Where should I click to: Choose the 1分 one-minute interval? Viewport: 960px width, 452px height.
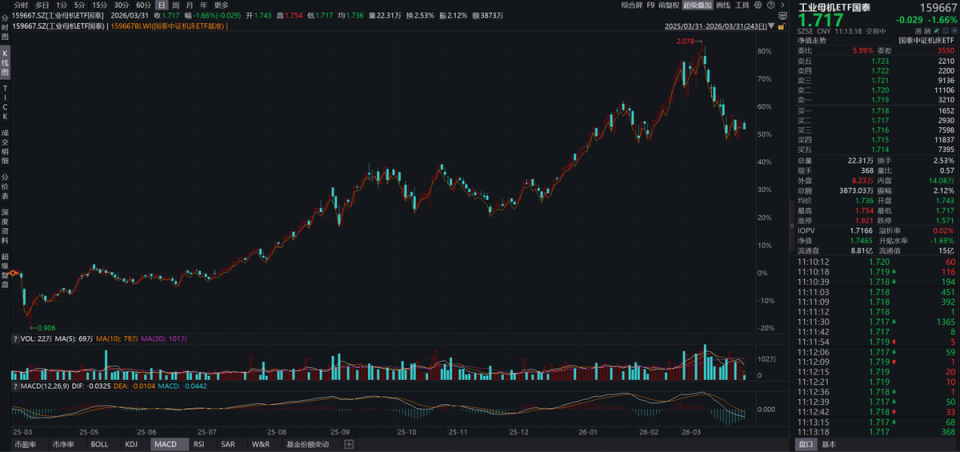pyautogui.click(x=61, y=5)
